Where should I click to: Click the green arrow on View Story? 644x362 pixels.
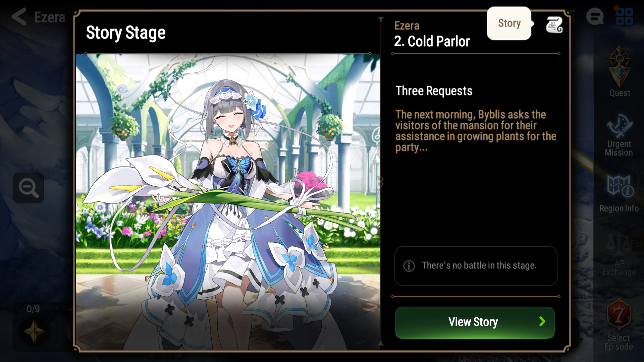pos(542,322)
